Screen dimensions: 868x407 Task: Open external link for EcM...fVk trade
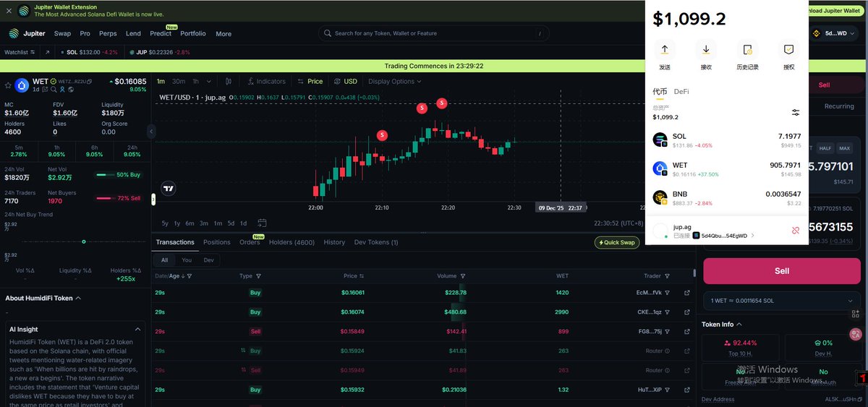pyautogui.click(x=687, y=293)
